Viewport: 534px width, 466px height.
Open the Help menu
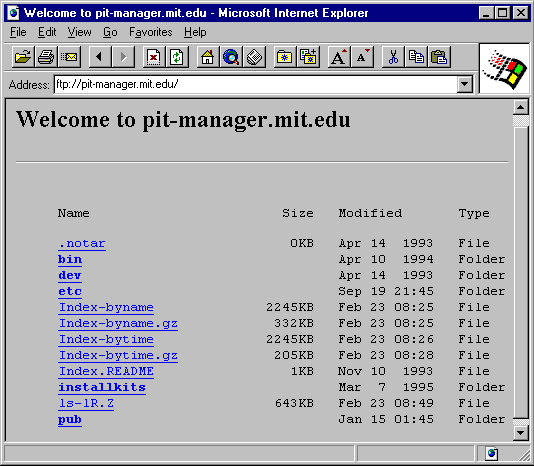(x=195, y=32)
